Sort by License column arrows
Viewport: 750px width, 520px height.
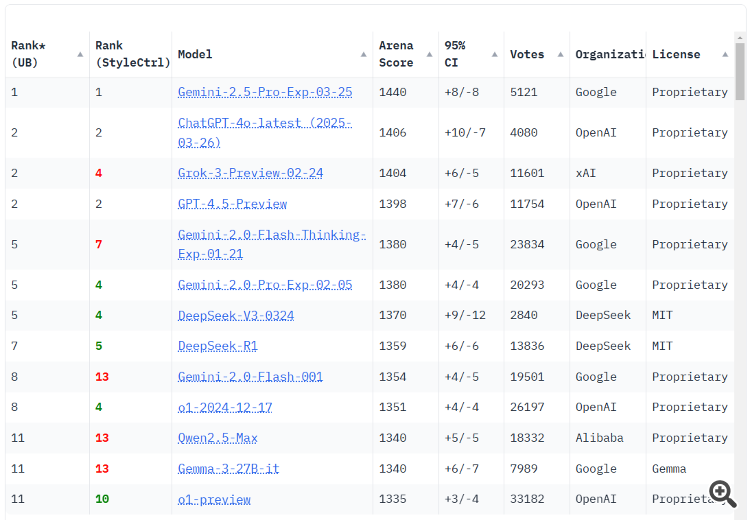[x=724, y=54]
